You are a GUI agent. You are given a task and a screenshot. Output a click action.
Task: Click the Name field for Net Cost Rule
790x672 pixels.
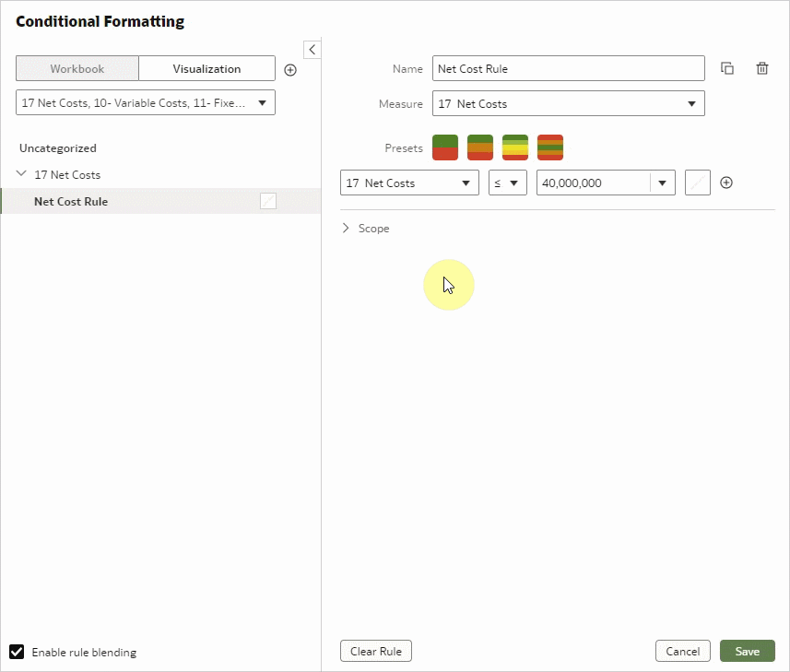568,67
